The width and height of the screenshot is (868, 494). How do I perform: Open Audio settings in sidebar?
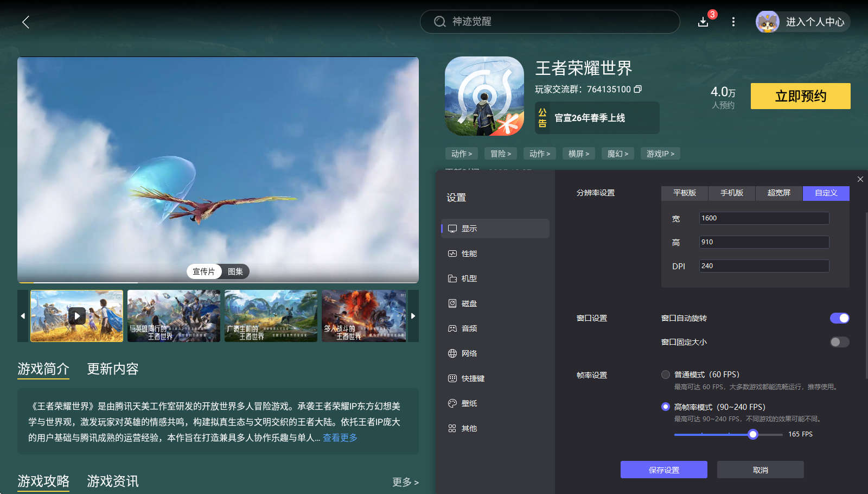pos(469,328)
